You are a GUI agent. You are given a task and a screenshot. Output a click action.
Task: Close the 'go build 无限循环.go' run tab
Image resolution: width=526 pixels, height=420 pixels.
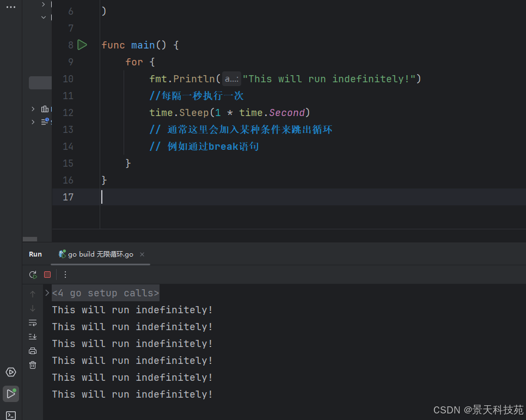[142, 254]
